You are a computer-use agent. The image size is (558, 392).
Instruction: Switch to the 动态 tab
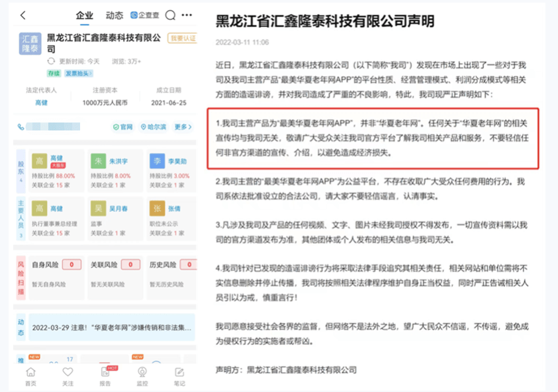click(115, 15)
